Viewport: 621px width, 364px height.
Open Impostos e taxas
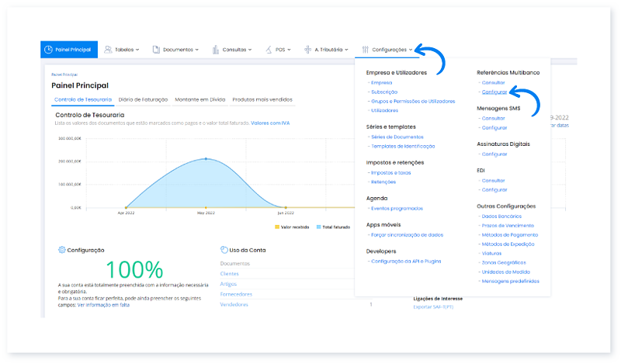391,173
